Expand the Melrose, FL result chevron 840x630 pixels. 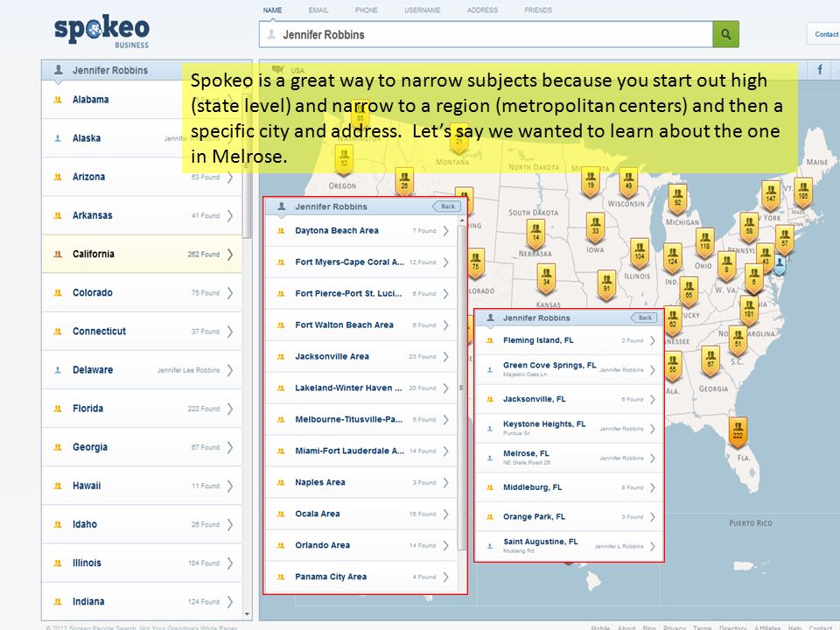[653, 458]
